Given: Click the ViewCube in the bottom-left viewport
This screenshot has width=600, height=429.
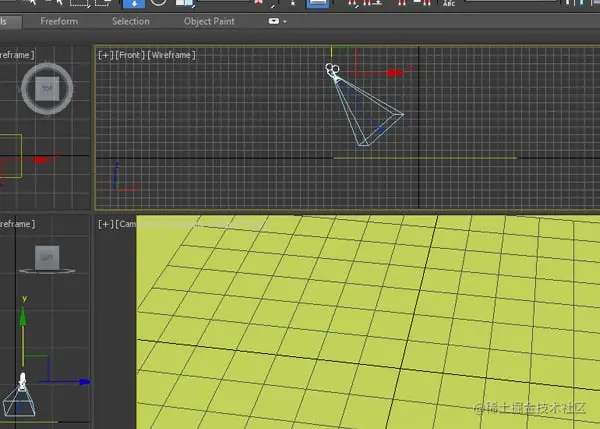Looking at the screenshot, I should point(47,259).
